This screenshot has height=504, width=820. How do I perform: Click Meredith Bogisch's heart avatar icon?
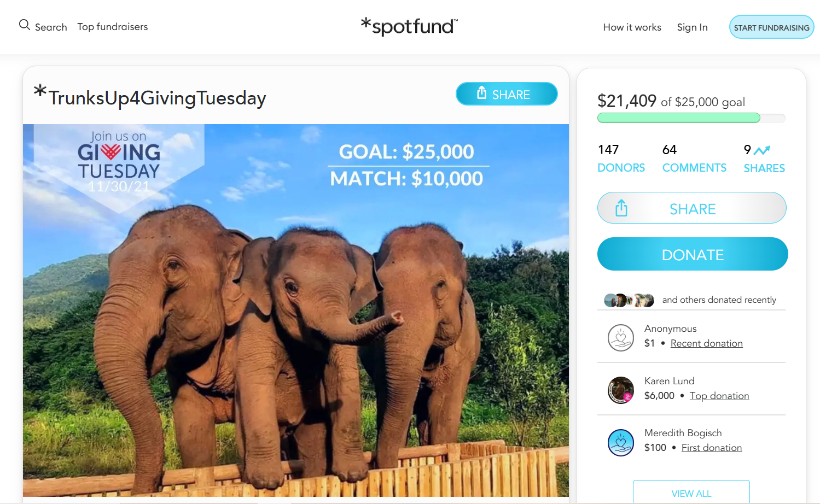620,442
